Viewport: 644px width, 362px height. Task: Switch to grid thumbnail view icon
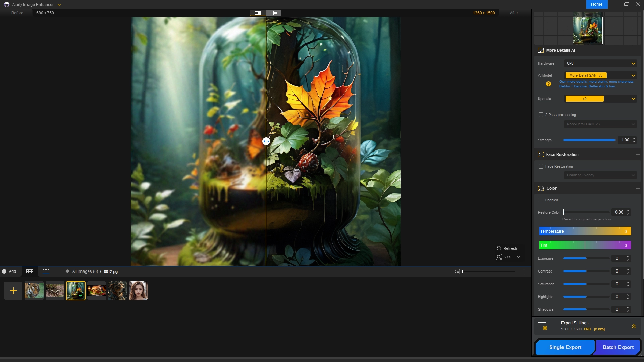click(30, 271)
